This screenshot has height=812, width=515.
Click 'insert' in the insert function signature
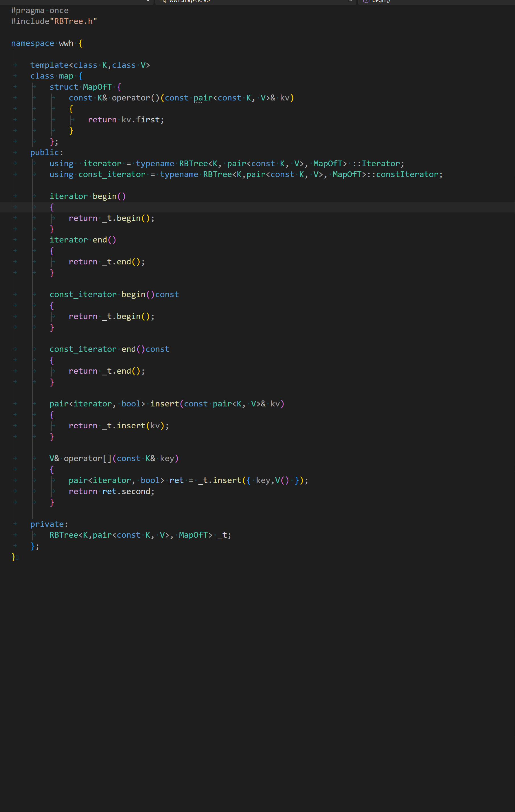(164, 404)
